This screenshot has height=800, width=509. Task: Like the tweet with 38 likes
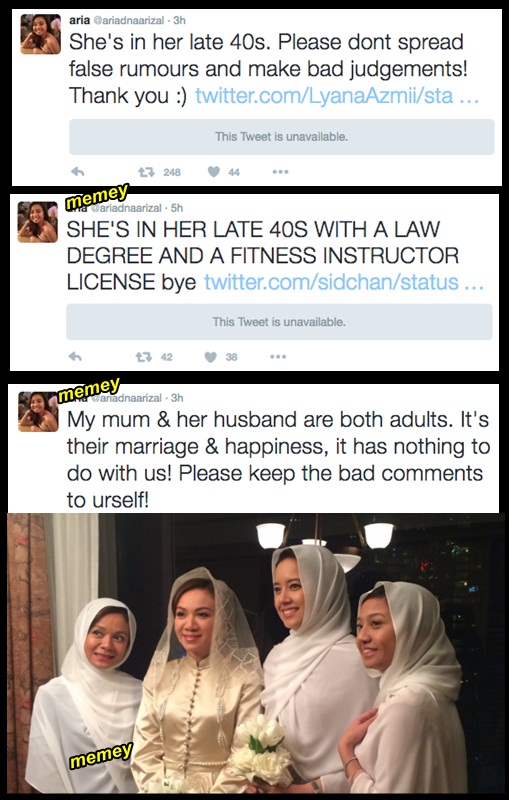pos(211,357)
